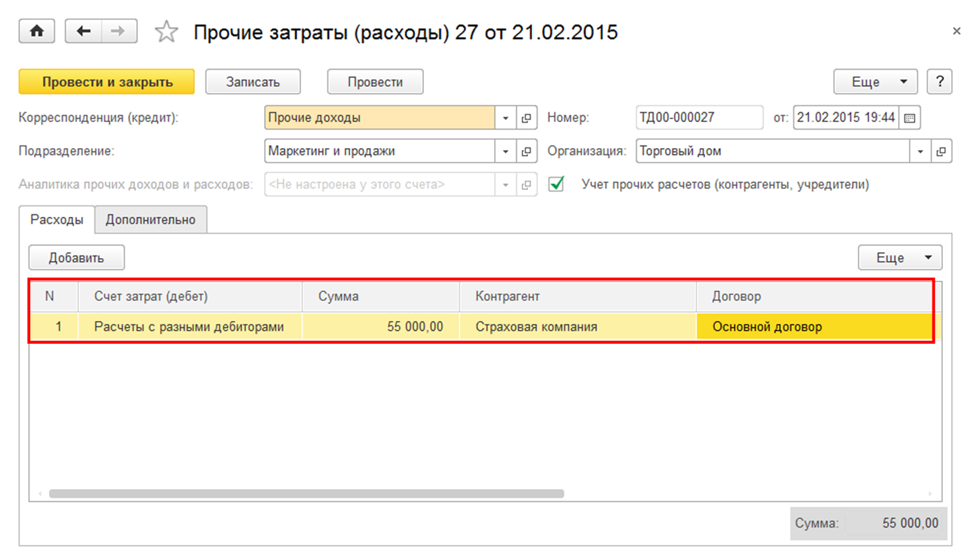Select cell Расчеты с разными дебиторами

pos(190,326)
